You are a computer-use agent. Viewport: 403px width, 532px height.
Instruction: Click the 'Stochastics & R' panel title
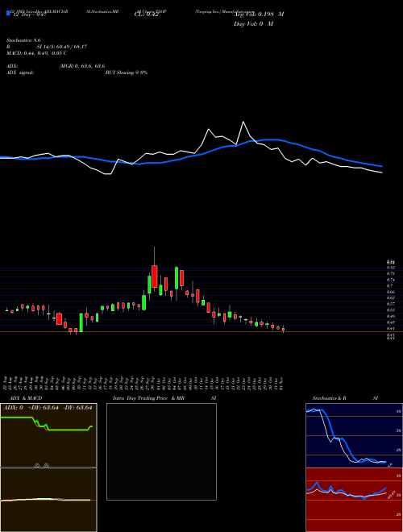[x=330, y=398]
